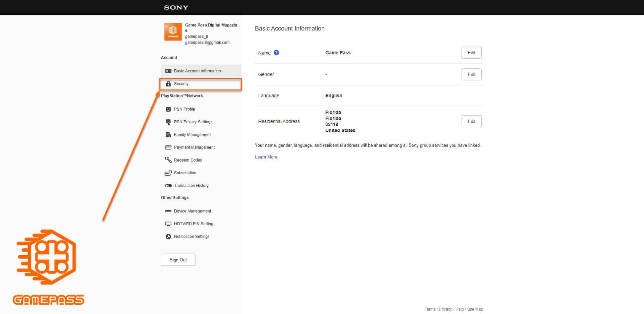Click the Other Settings section heading
This screenshot has width=644, height=314.
[175, 198]
